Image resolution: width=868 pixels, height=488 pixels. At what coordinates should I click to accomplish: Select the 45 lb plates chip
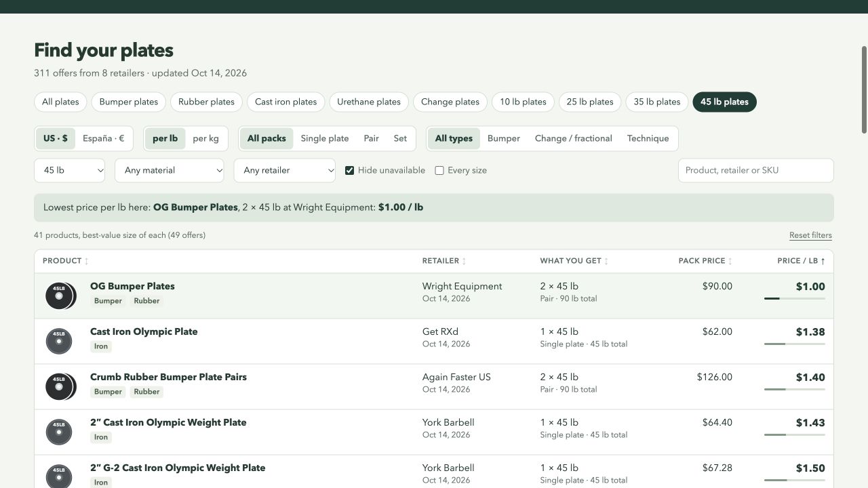click(x=724, y=102)
